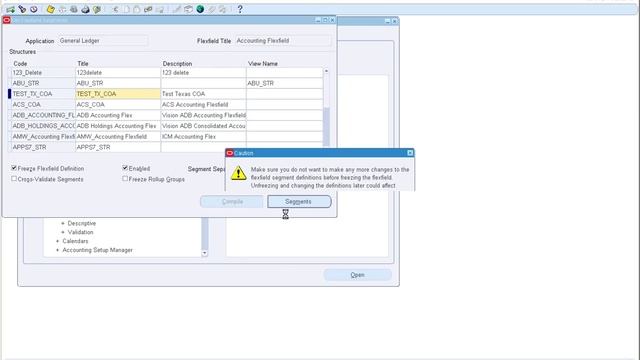The width and height of the screenshot is (640, 360).
Task: Select the ACS_COA code cell
Action: tap(43, 104)
